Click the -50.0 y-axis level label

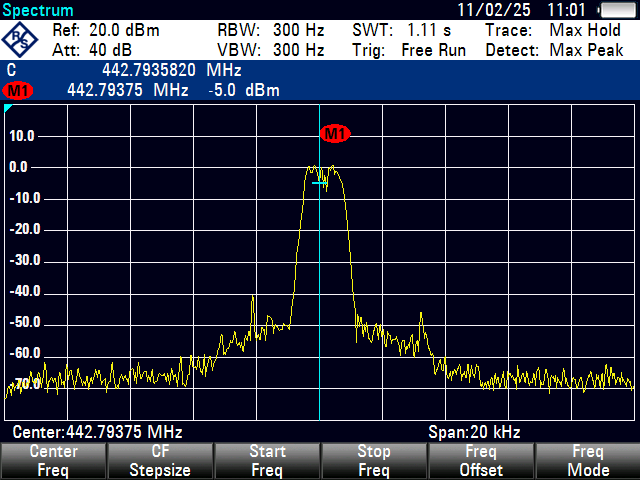[24, 322]
